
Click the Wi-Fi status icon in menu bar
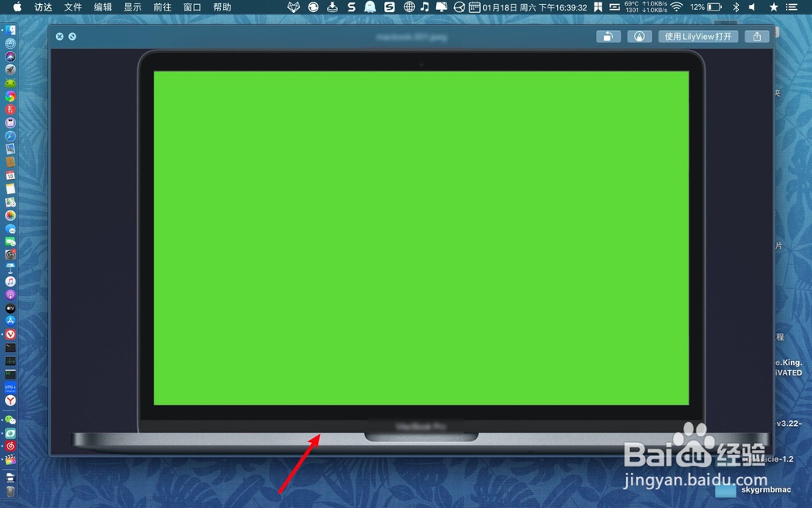coord(676,7)
